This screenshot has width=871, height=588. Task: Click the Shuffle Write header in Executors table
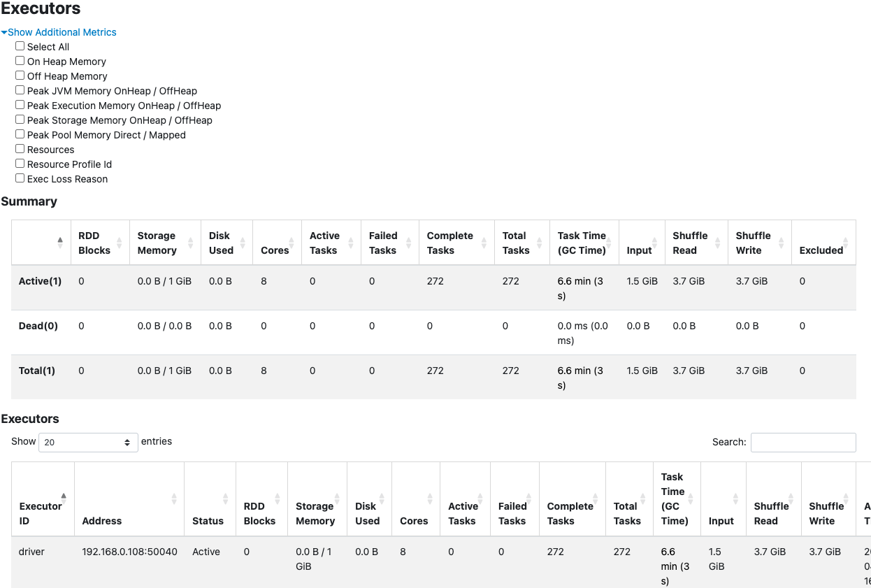point(826,513)
